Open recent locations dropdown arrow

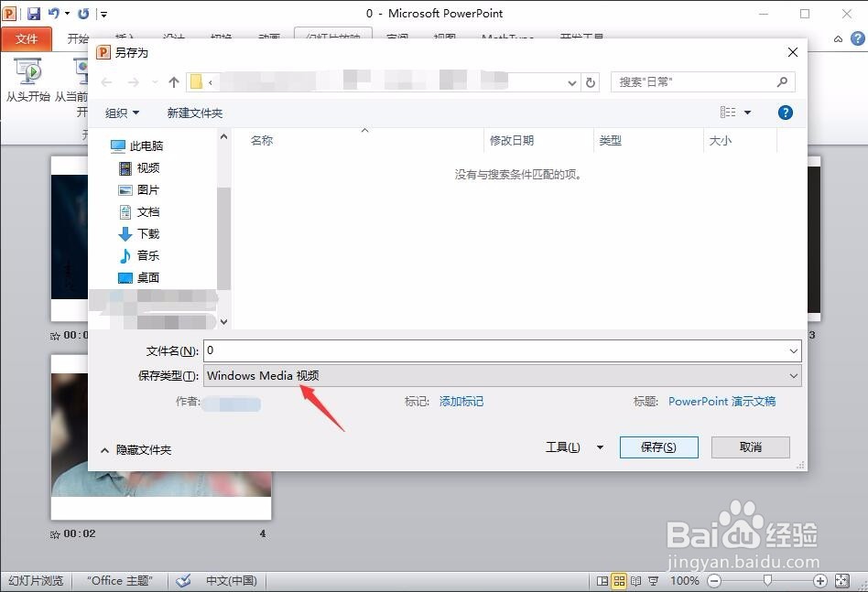click(155, 82)
